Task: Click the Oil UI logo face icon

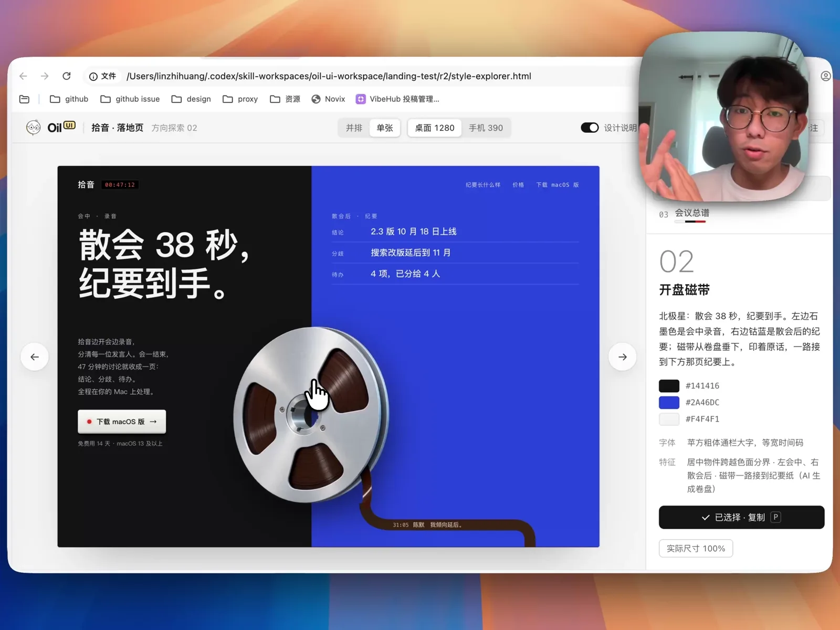Action: tap(33, 128)
